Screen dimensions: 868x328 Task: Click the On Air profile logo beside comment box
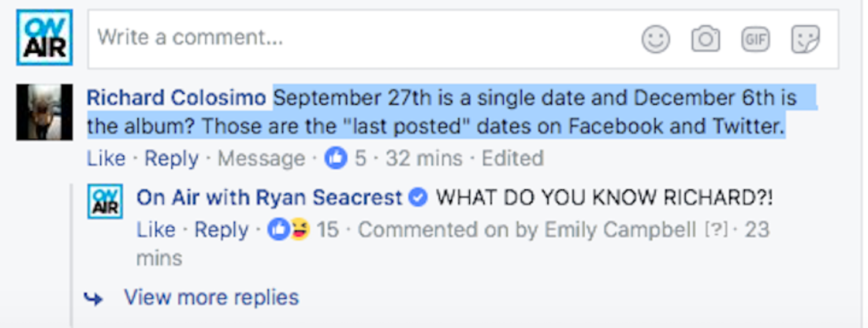coord(45,37)
